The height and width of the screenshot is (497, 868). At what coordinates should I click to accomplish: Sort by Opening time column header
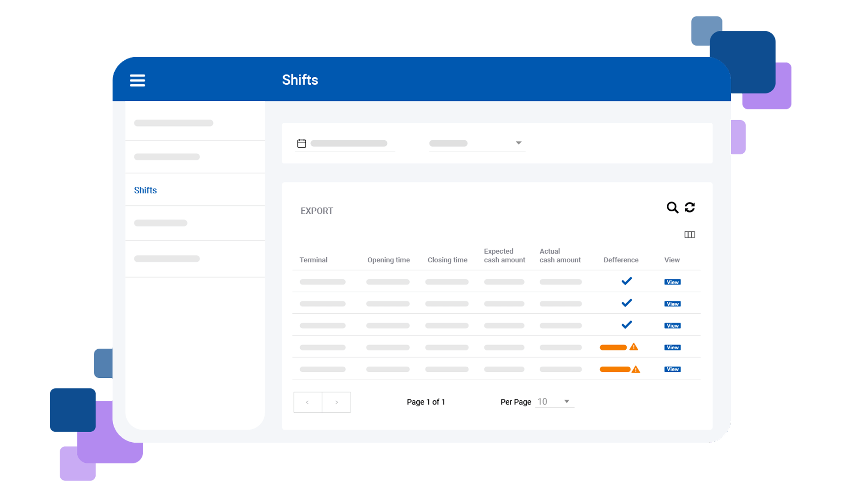coord(389,260)
